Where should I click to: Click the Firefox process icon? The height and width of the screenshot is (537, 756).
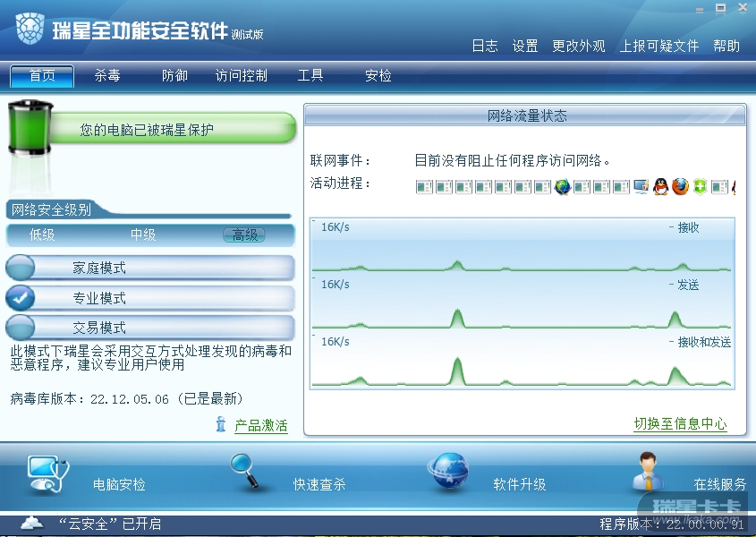pos(680,187)
